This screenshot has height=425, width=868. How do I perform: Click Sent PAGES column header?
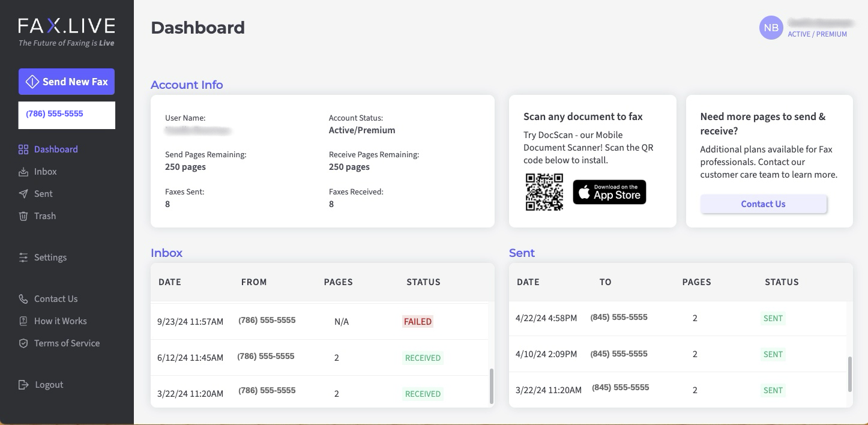tap(697, 282)
